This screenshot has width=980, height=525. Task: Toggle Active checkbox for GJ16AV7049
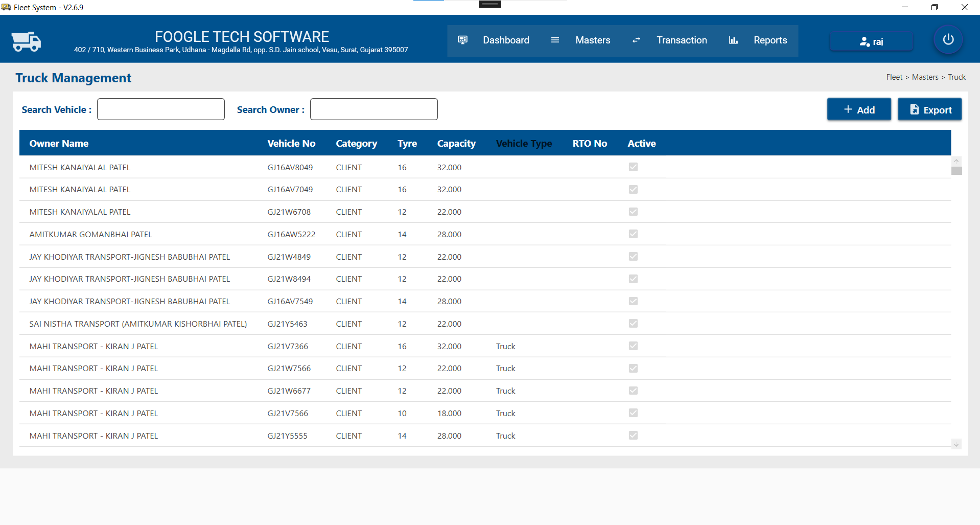[633, 190]
